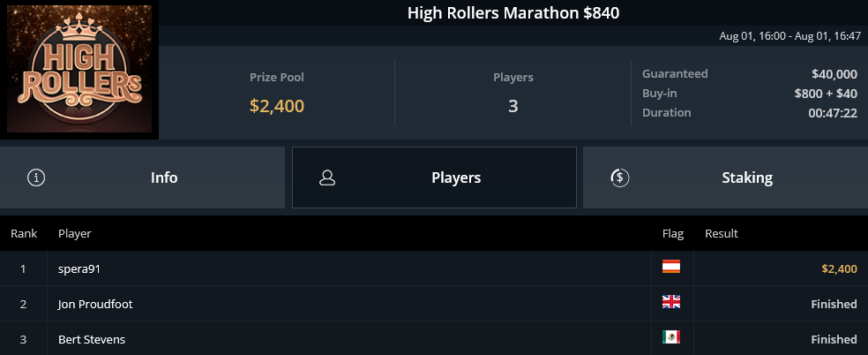Screen dimensions: 868x355
Task: Click the Austrian flag icon for spera91
Action: tap(671, 267)
